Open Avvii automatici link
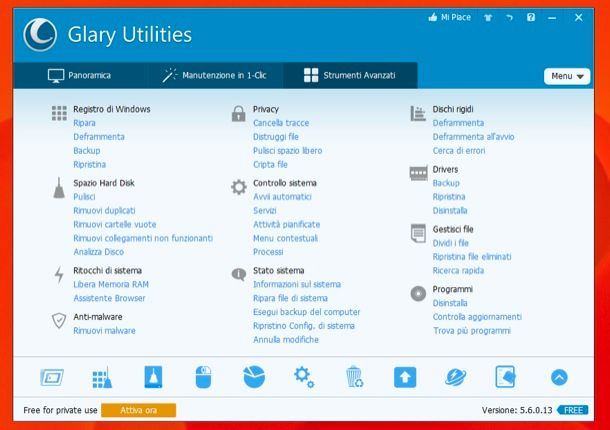 coord(282,197)
